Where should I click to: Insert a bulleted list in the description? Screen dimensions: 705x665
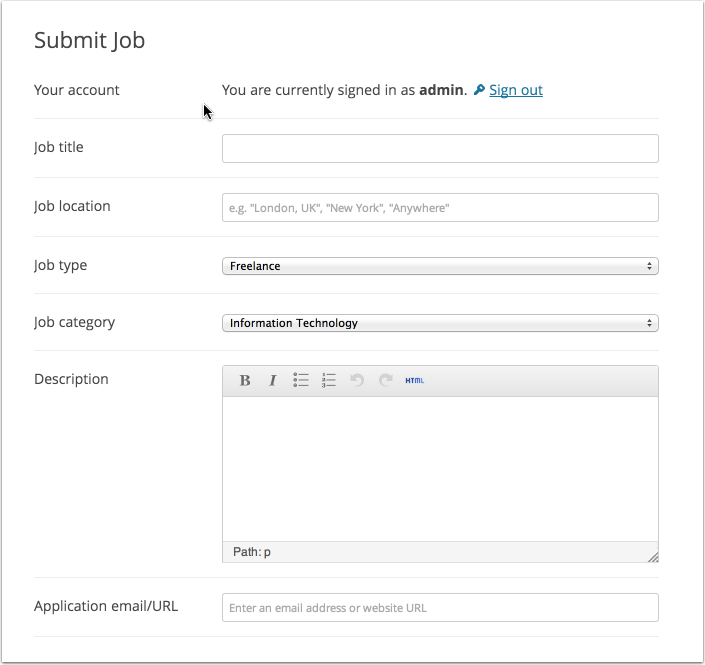tap(300, 380)
